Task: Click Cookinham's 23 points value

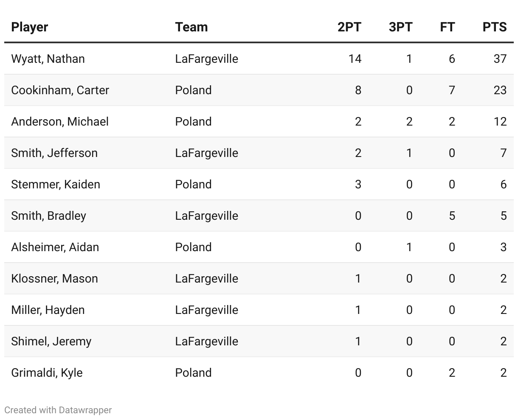Action: pos(500,90)
